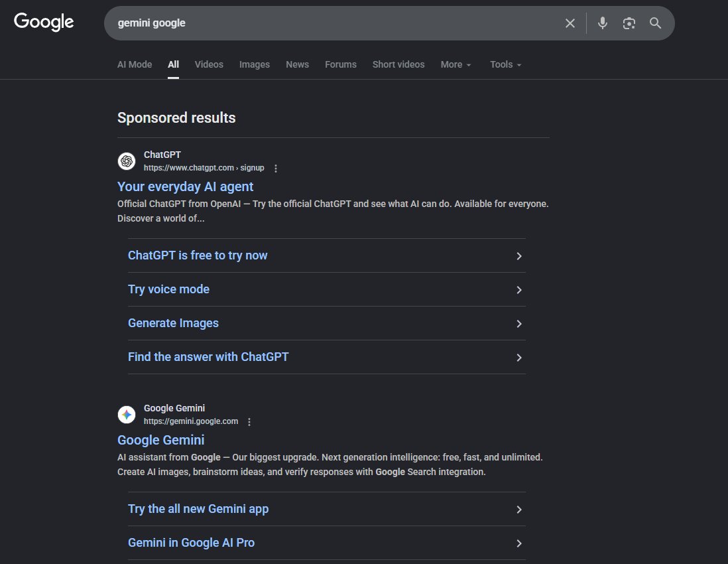Open the News tab
Viewport: 728px width, 564px height.
click(x=297, y=64)
